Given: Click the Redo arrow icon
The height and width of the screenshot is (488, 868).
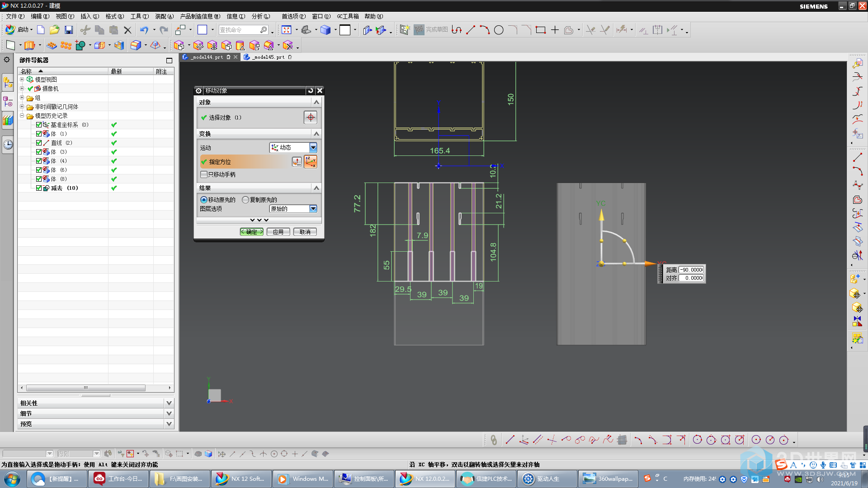Looking at the screenshot, I should pos(164,30).
